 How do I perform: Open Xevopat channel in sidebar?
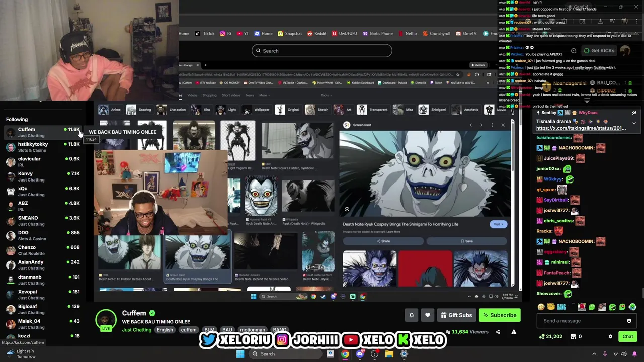click(43, 294)
